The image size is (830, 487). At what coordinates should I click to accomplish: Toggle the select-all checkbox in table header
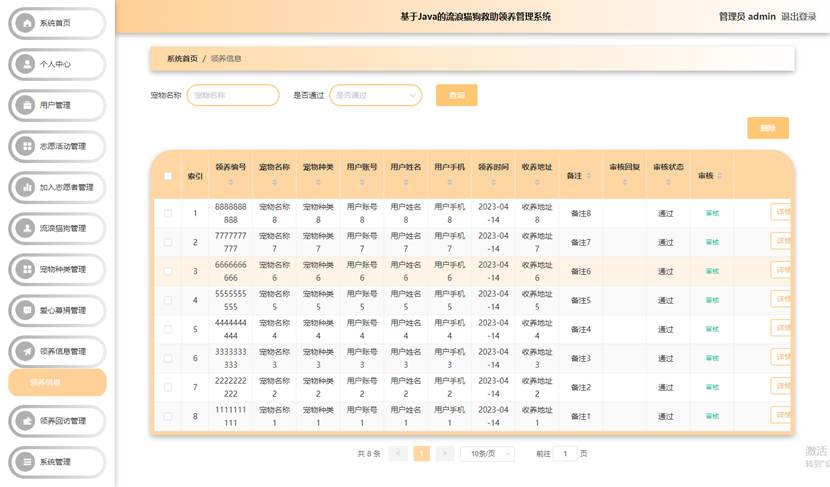tap(168, 176)
